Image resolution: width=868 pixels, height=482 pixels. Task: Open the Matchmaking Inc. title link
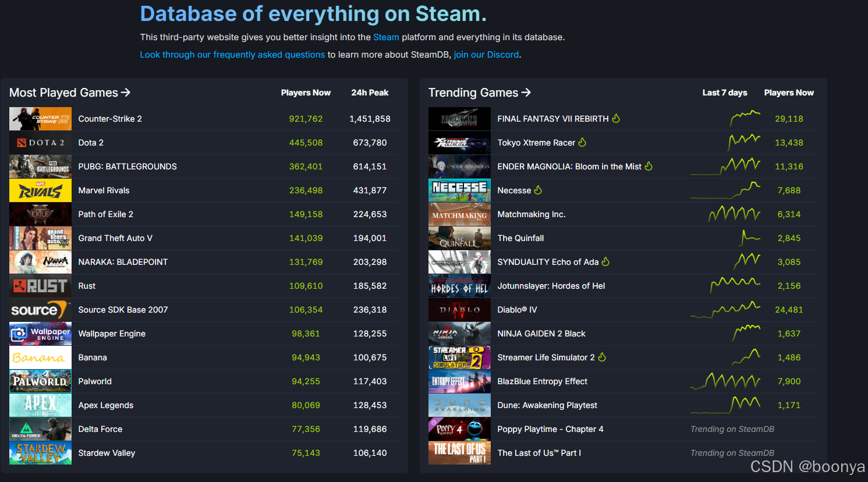click(x=532, y=214)
